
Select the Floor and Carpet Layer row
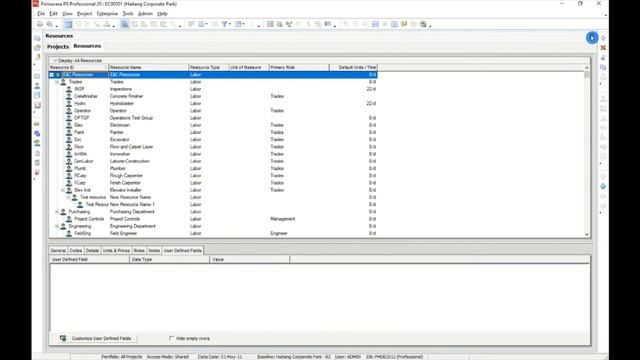pyautogui.click(x=213, y=147)
